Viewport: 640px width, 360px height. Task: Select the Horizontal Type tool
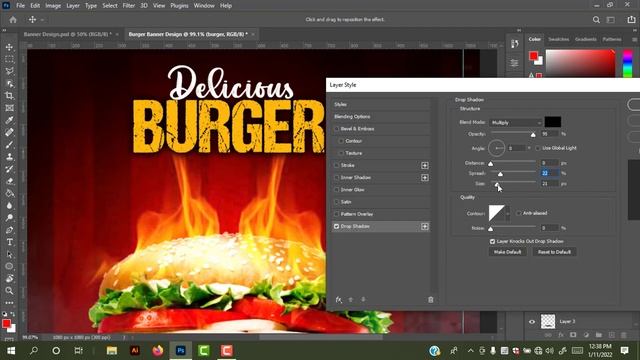point(9,242)
